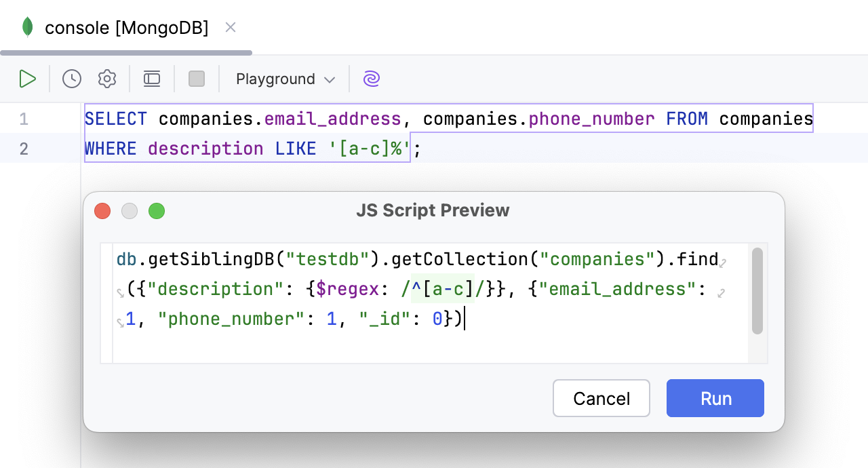This screenshot has height=468, width=868.
Task: Open AI Assistant with the purple swirl icon
Action: tap(371, 79)
